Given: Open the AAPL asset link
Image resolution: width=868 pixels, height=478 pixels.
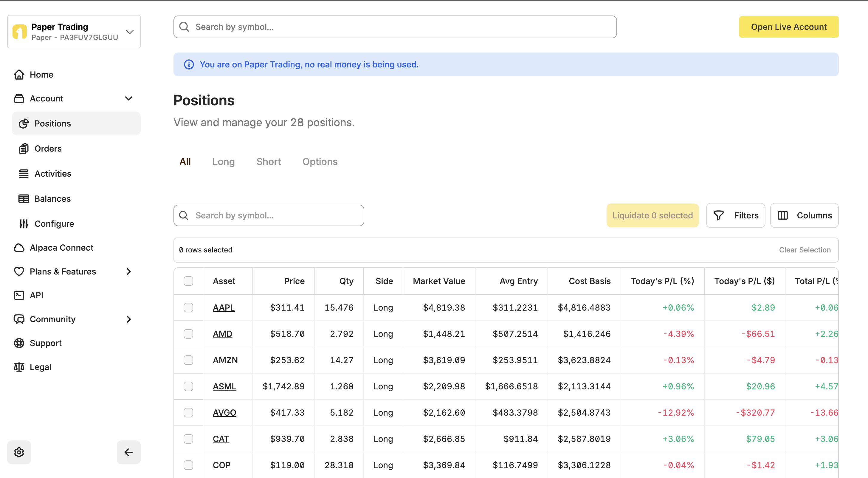Looking at the screenshot, I should (224, 308).
